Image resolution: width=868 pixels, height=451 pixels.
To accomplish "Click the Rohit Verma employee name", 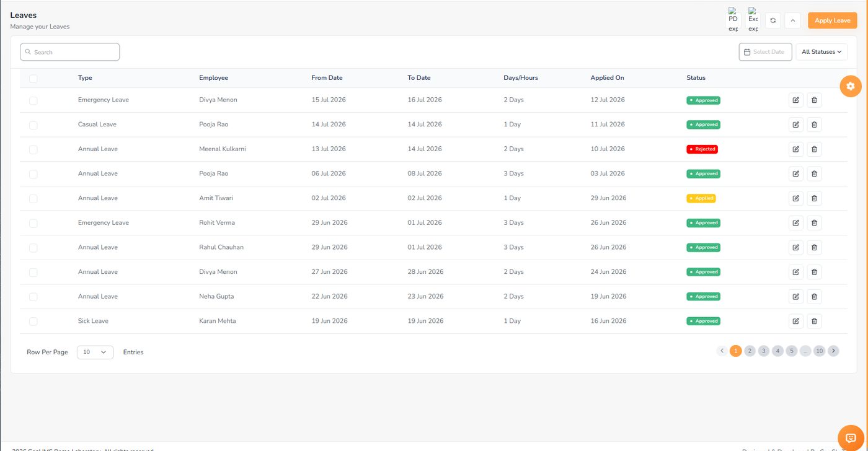I will [x=217, y=223].
